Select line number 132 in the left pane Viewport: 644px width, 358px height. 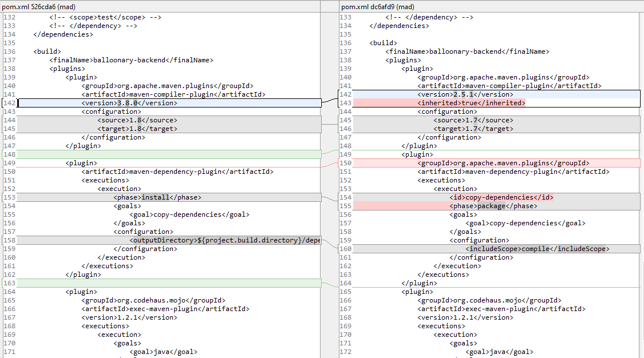pos(8,17)
